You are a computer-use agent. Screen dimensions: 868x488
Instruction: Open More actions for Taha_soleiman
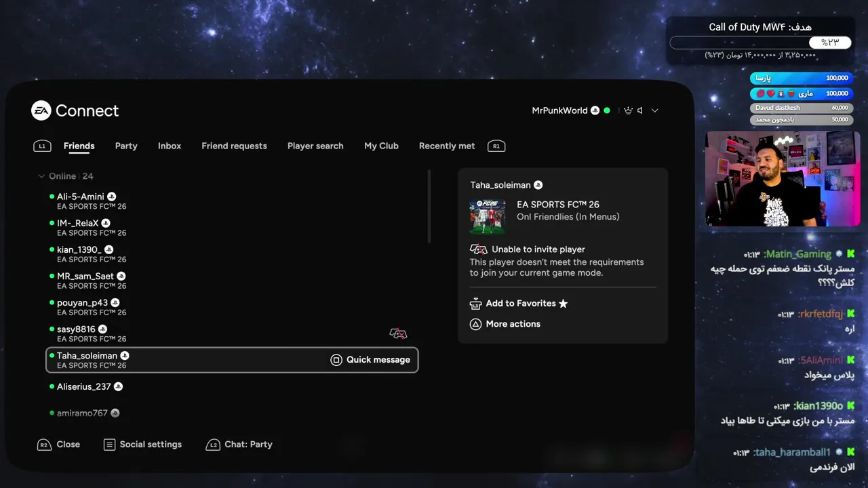513,324
